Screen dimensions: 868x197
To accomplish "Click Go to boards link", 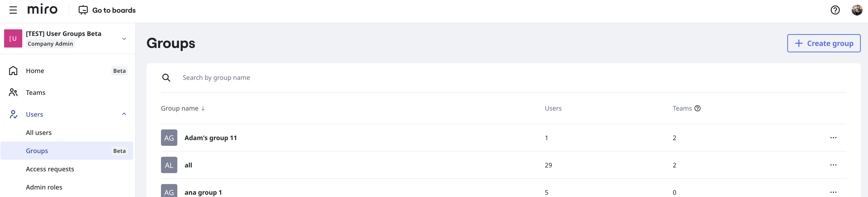I will tap(107, 10).
